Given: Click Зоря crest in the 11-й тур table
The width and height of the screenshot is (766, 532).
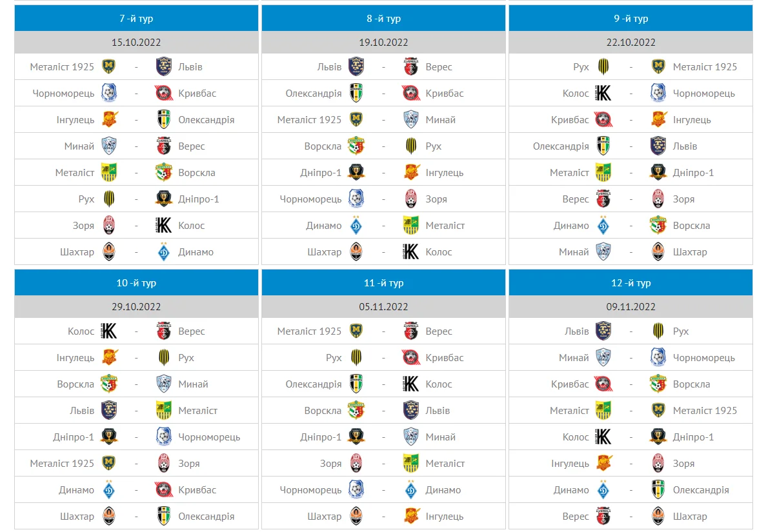Looking at the screenshot, I should (356, 464).
